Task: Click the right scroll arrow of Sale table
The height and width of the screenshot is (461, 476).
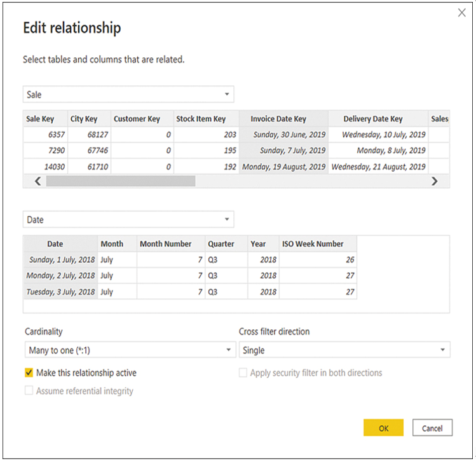Action: pyautogui.click(x=435, y=181)
